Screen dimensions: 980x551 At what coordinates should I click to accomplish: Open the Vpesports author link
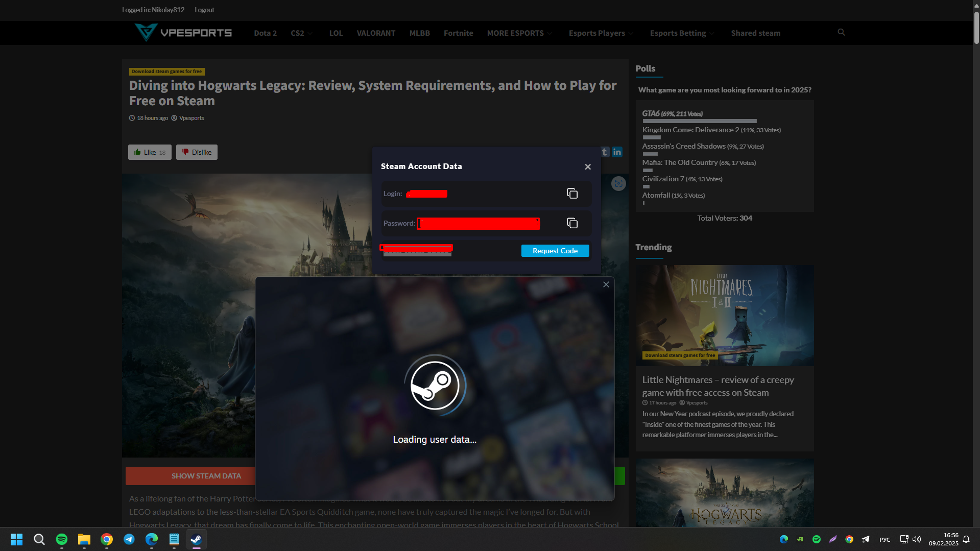pyautogui.click(x=192, y=118)
